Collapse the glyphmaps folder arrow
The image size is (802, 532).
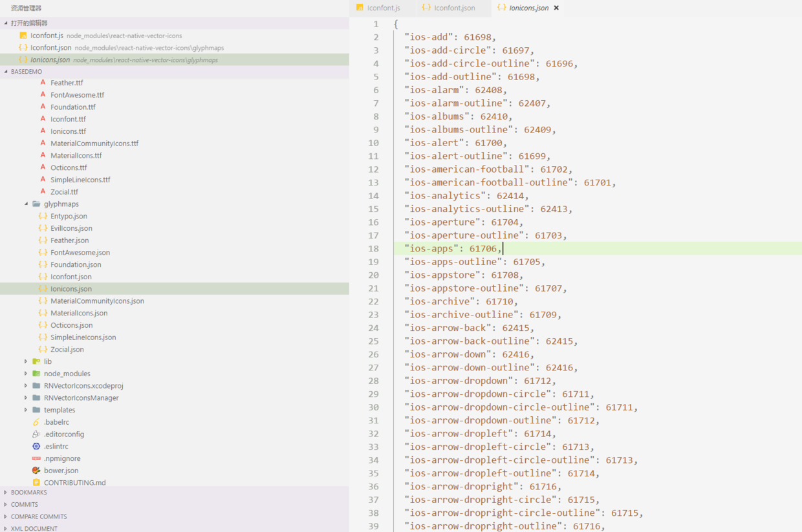pyautogui.click(x=27, y=204)
